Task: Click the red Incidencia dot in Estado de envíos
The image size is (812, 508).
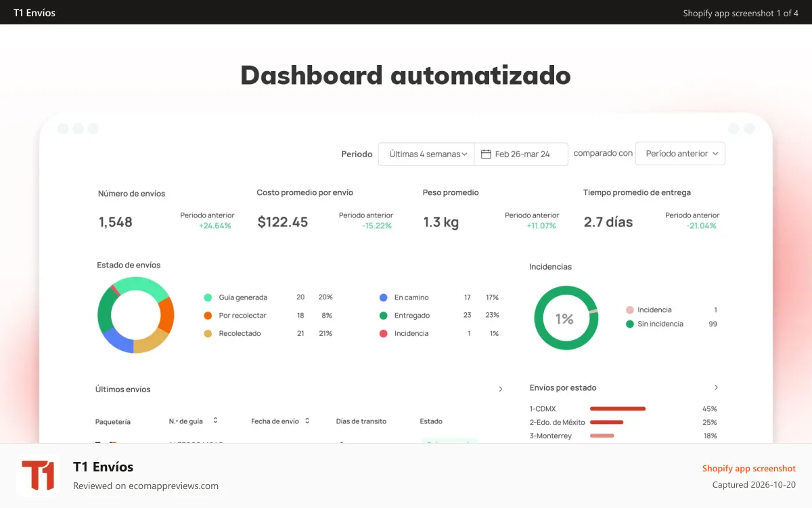Action: click(x=384, y=333)
